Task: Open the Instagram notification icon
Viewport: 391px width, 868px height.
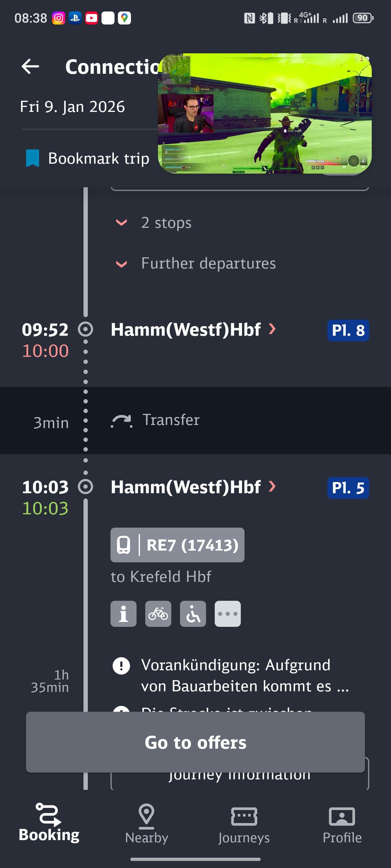Action: [x=58, y=18]
